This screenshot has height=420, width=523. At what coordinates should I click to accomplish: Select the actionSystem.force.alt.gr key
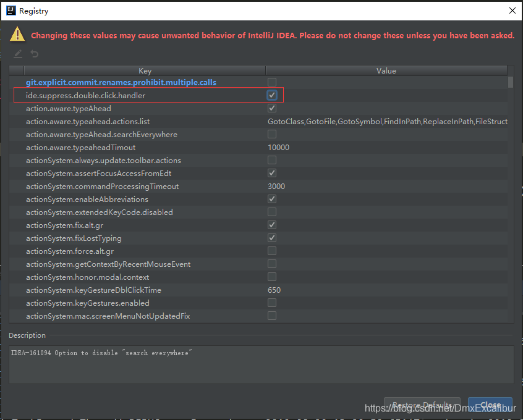coord(70,251)
